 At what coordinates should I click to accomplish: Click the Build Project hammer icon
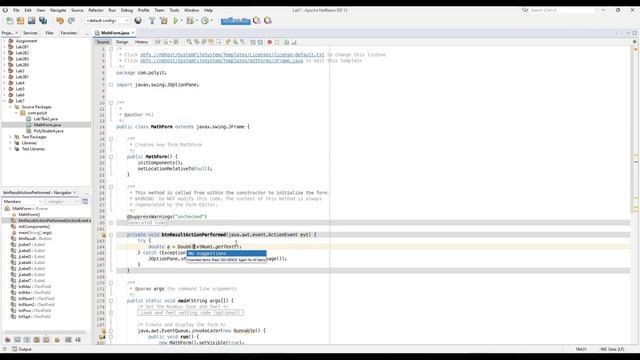pos(152,20)
